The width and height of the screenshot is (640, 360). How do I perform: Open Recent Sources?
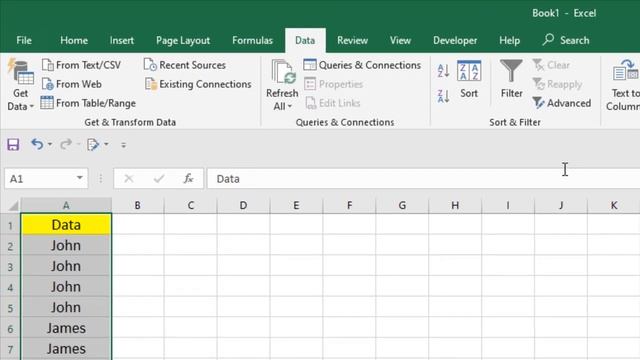pos(184,65)
